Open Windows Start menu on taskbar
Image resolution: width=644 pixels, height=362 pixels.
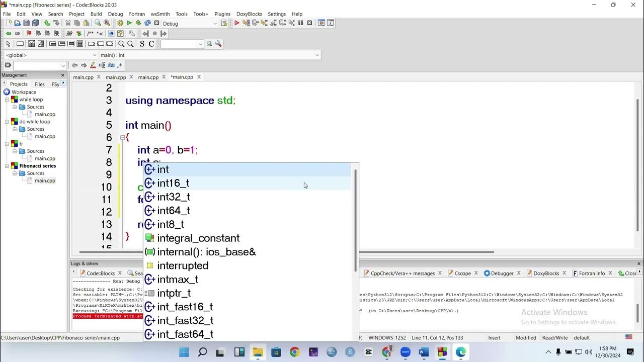tap(184, 352)
